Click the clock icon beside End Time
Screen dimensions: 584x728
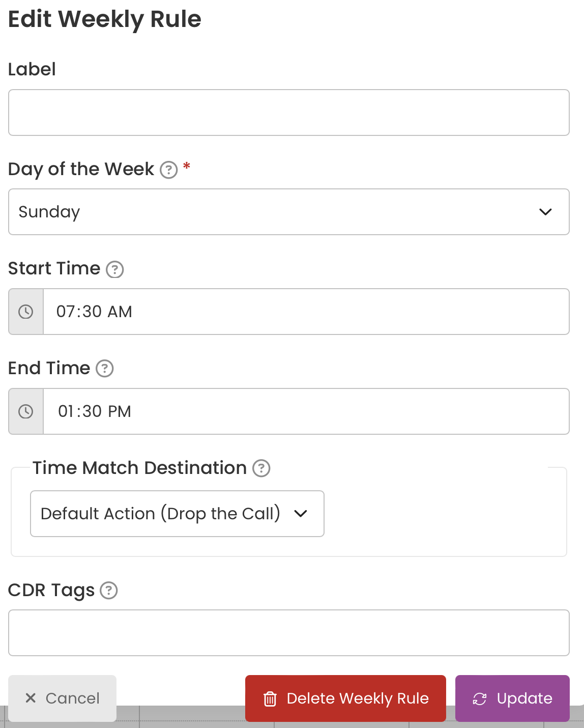point(26,411)
